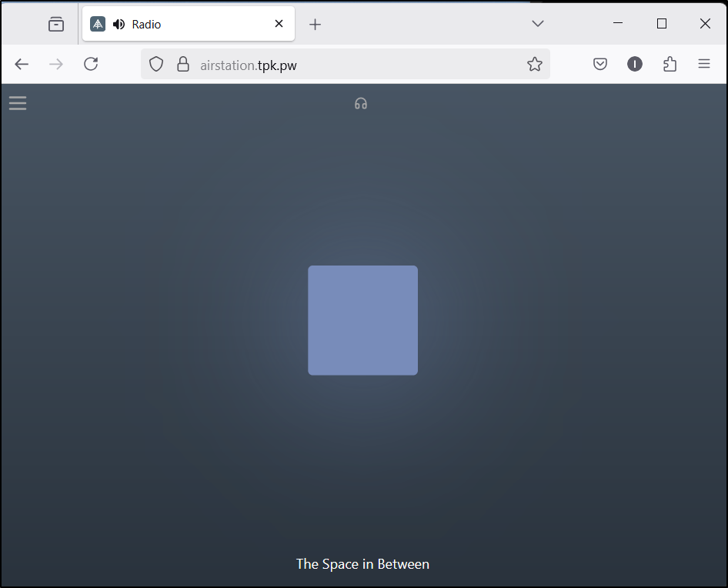Maximize the browser window
Screen dimensions: 728x588
click(662, 24)
